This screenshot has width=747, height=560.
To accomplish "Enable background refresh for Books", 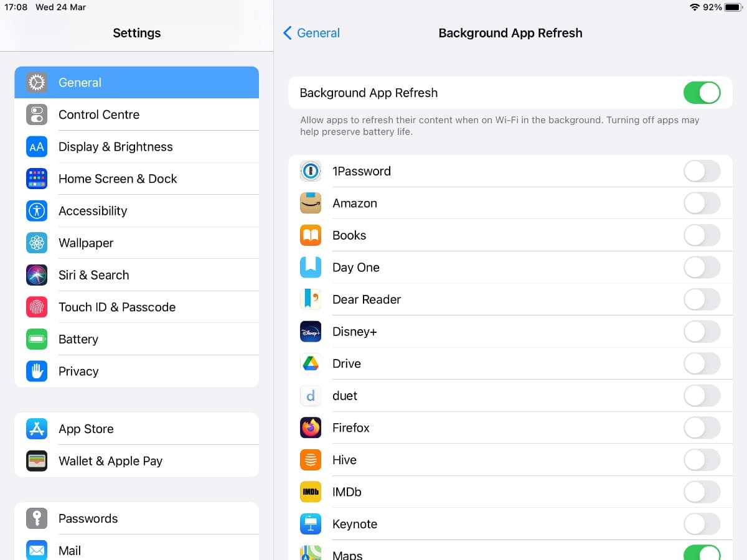I will click(702, 235).
